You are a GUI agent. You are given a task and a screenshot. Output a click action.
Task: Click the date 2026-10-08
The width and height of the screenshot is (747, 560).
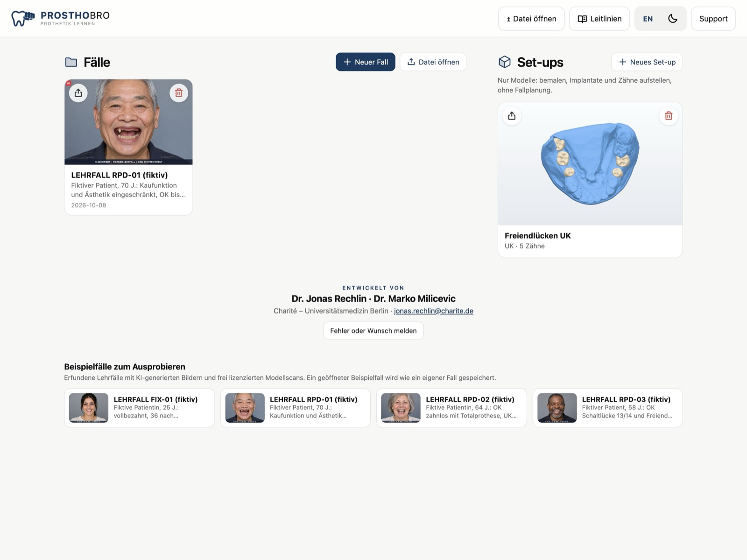[89, 206]
